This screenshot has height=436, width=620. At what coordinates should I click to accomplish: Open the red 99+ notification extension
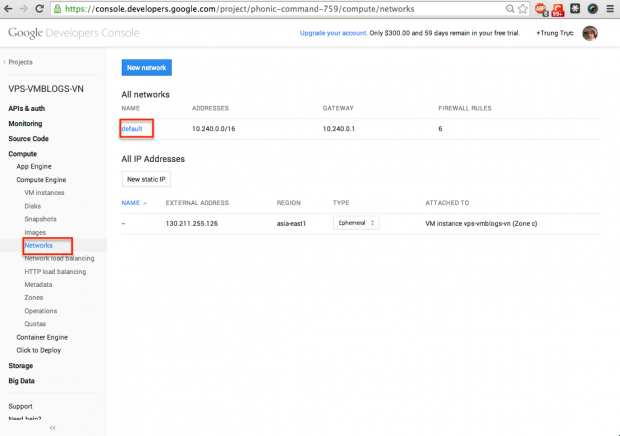click(558, 9)
